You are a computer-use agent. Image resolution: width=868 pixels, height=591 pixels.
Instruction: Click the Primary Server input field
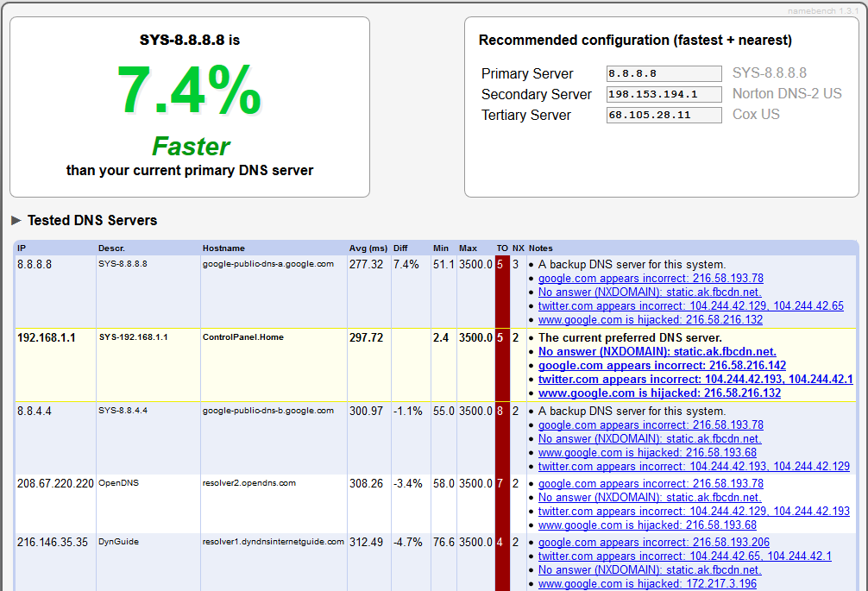click(664, 73)
